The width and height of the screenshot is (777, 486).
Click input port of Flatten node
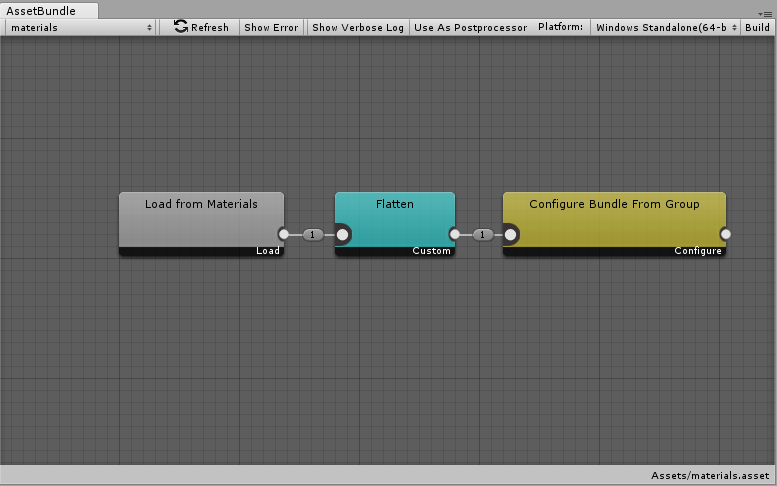[x=342, y=234]
